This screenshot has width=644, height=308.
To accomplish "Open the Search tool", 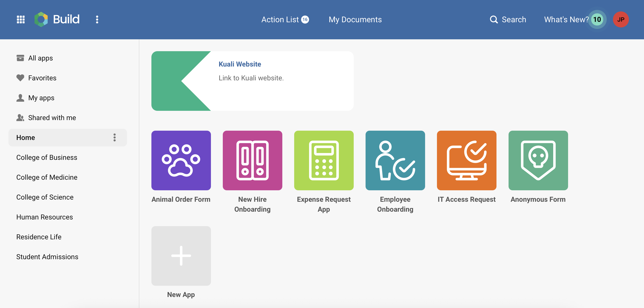I will point(508,19).
